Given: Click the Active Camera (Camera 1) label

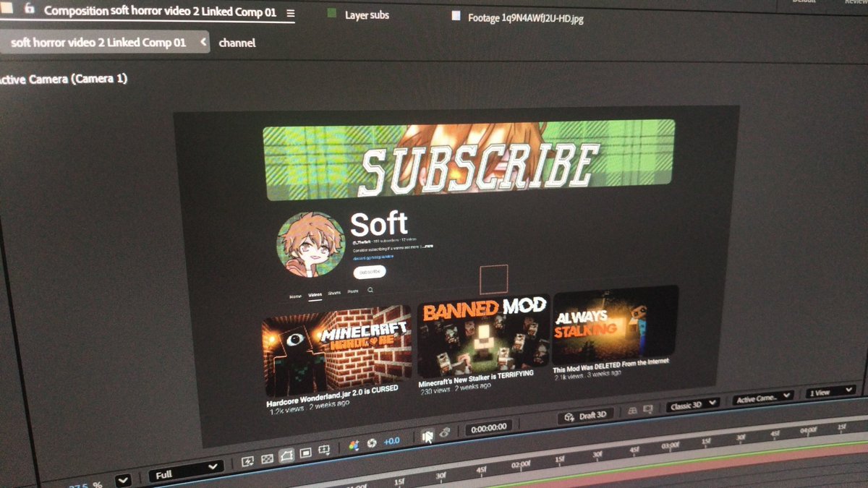Looking at the screenshot, I should coord(64,79).
